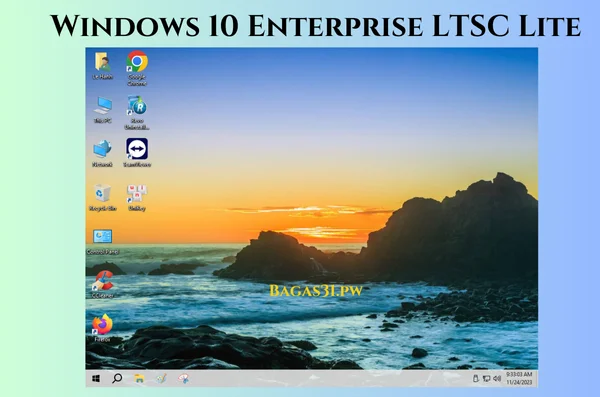600x397 pixels.
Task: Click the 9:33:03 AM taskbar clock
Action: (519, 374)
